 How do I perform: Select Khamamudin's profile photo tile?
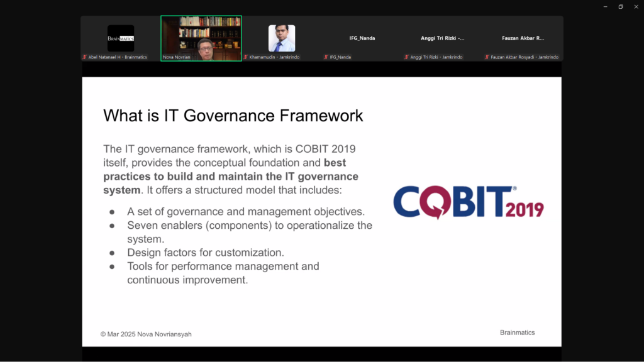tap(282, 38)
